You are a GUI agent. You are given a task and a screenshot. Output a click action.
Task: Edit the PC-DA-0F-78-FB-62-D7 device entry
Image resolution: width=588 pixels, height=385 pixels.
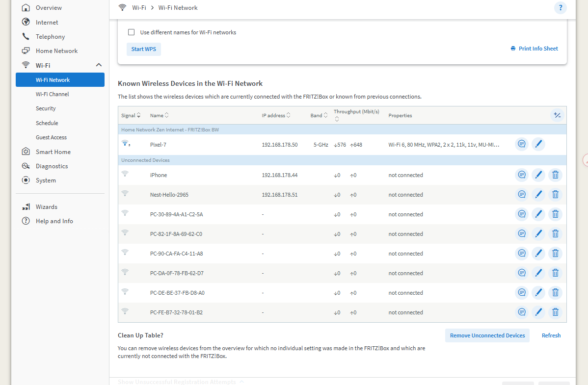tap(538, 273)
